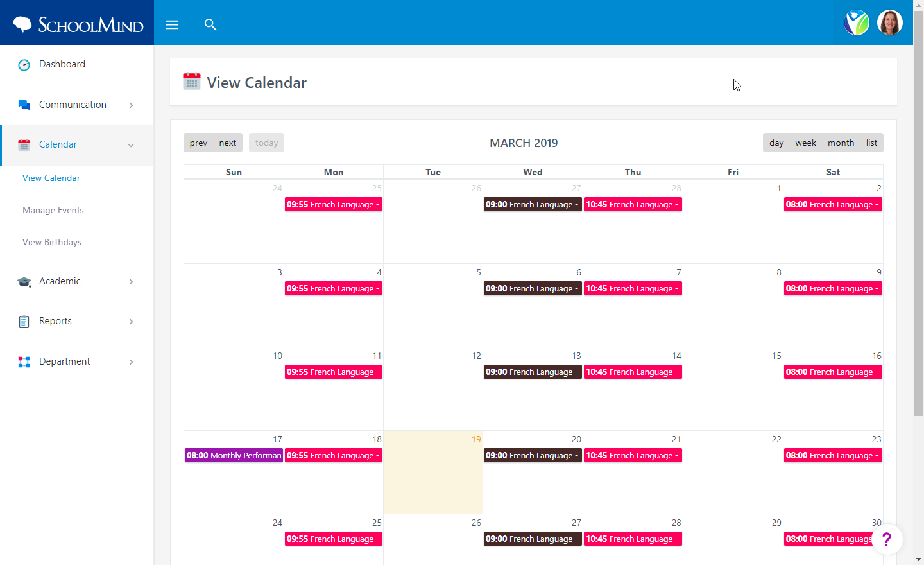Open View Birthdays submenu item
The width and height of the screenshot is (924, 565).
pos(52,242)
